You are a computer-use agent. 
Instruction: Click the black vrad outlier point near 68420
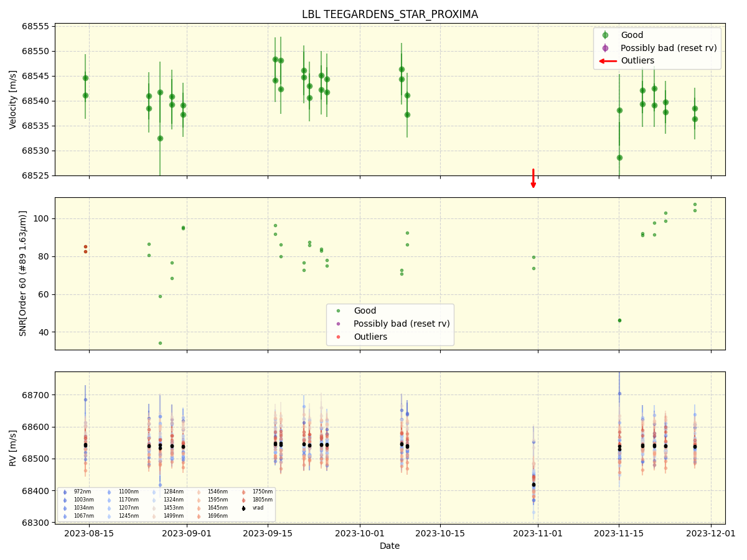pos(533,485)
